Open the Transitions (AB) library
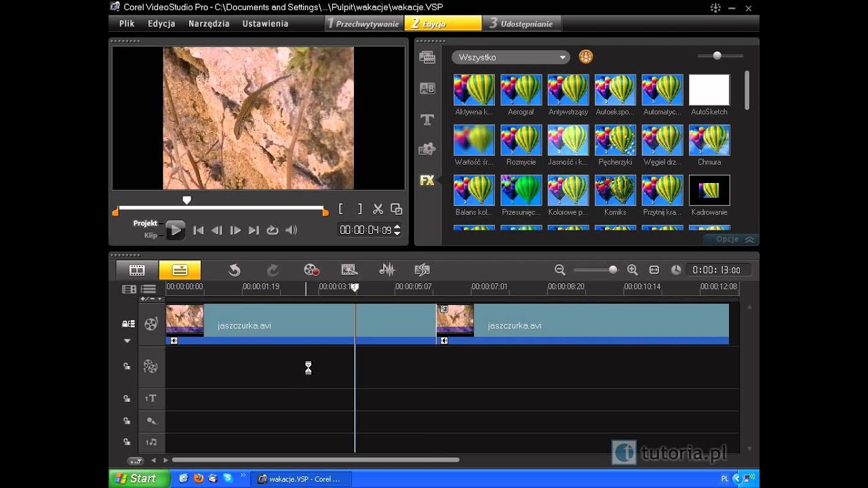 click(427, 88)
